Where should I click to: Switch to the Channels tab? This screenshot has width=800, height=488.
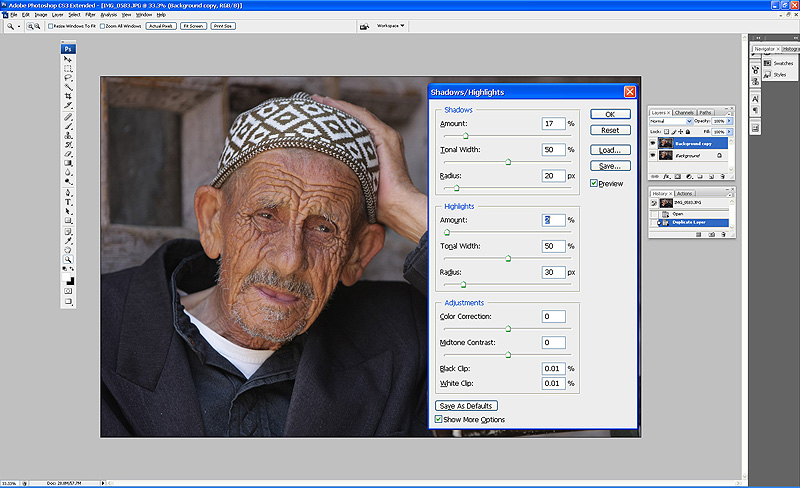click(686, 112)
